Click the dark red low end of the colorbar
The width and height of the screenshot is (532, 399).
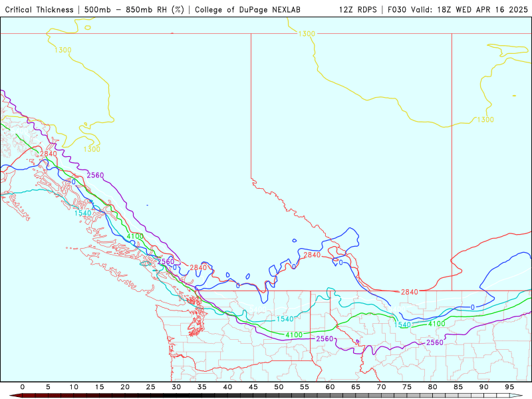[15, 396]
